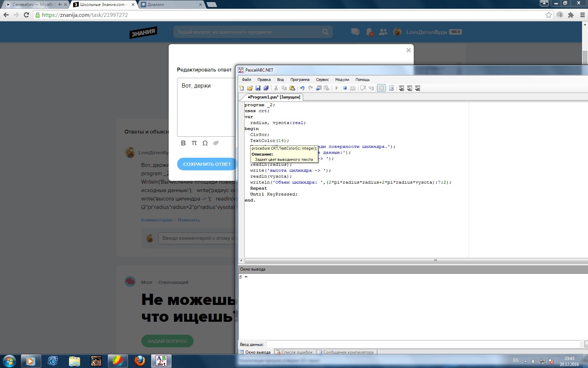
Task: Click the D module toolbar icon
Action: pos(401,88)
